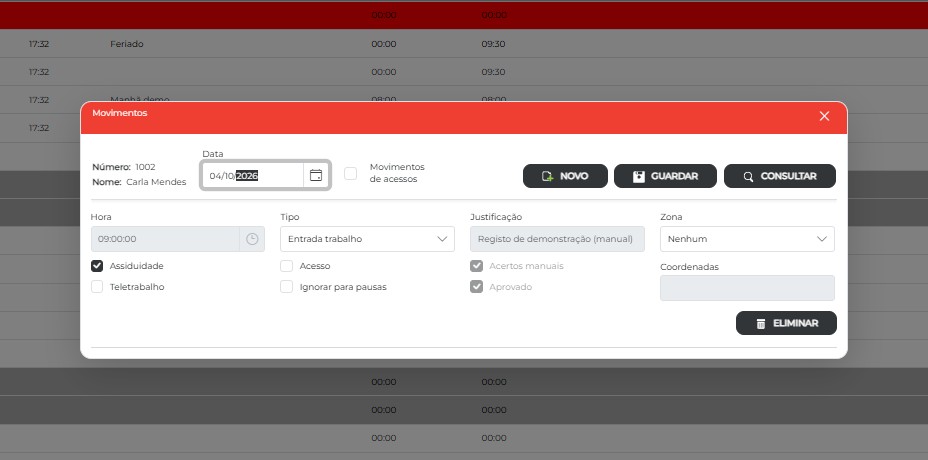Open the Zona dropdown showing Nenhum

[747, 239]
